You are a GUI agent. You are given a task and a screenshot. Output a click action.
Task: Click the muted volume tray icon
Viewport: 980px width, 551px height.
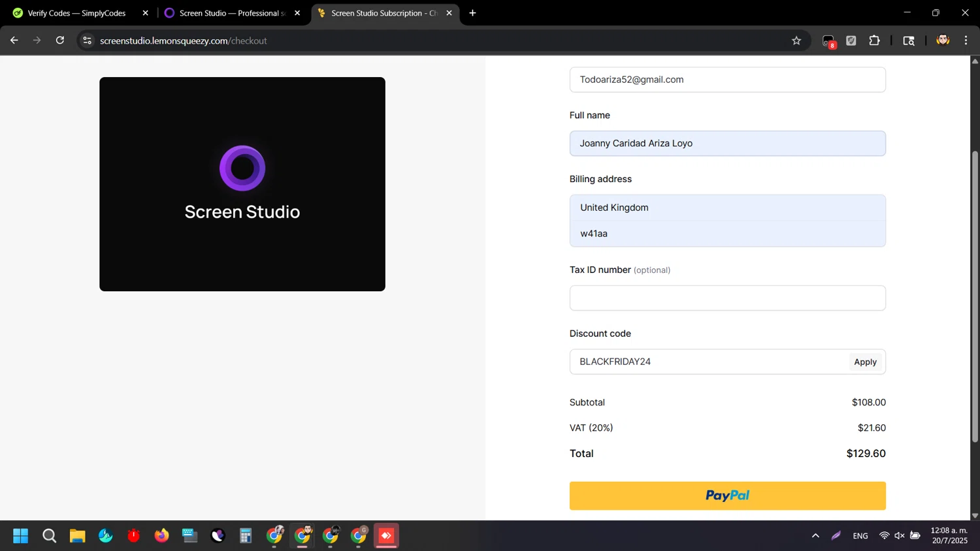point(900,536)
